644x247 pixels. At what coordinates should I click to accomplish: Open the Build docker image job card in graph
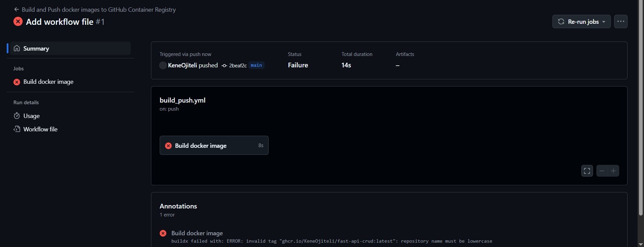point(214,145)
